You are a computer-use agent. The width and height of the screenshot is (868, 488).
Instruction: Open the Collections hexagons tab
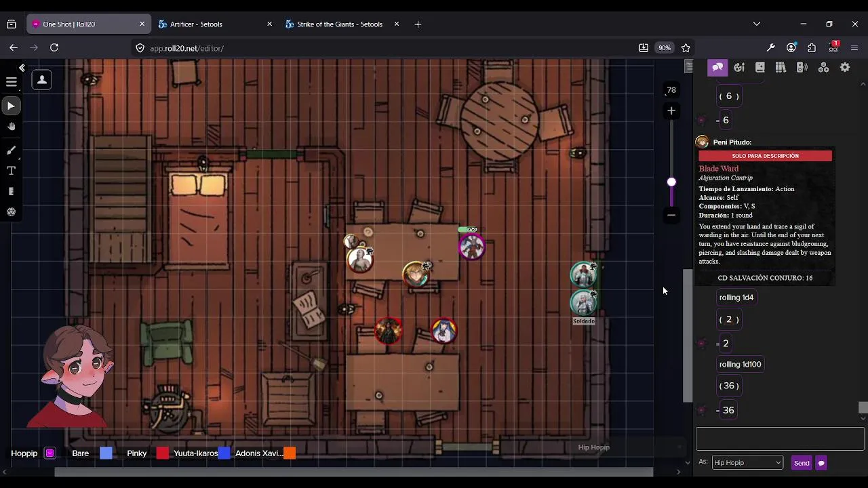click(x=823, y=67)
